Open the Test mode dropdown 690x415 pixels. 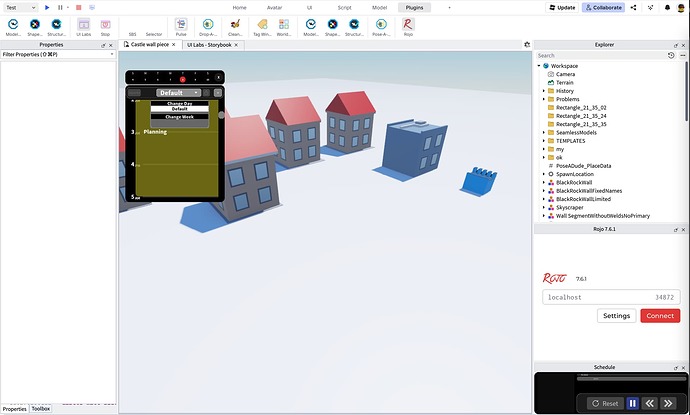pos(21,7)
